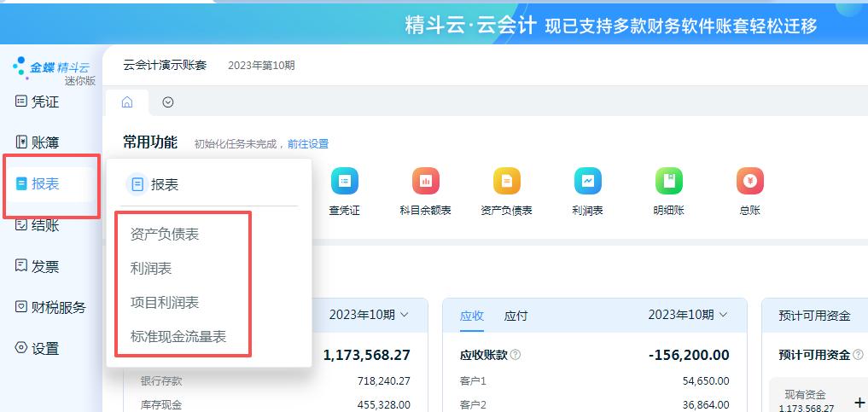The width and height of the screenshot is (868, 412).
Task: Open 凭证 in the left sidebar
Action: (38, 102)
